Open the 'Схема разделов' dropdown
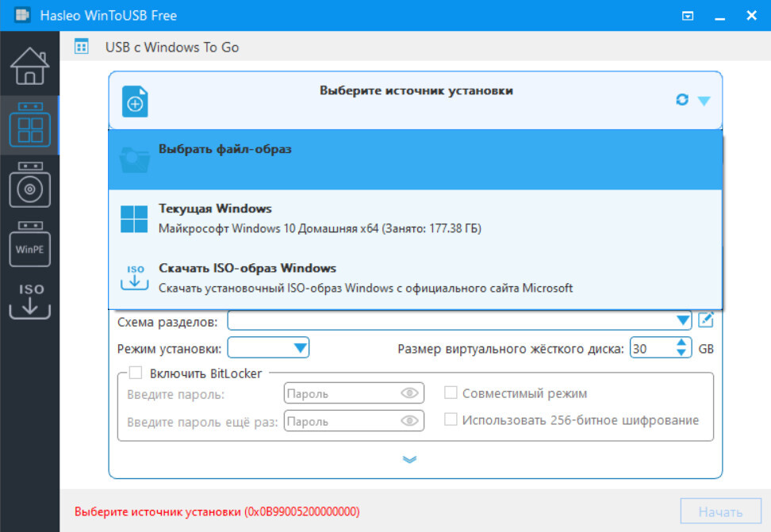The width and height of the screenshot is (771, 532). point(459,320)
